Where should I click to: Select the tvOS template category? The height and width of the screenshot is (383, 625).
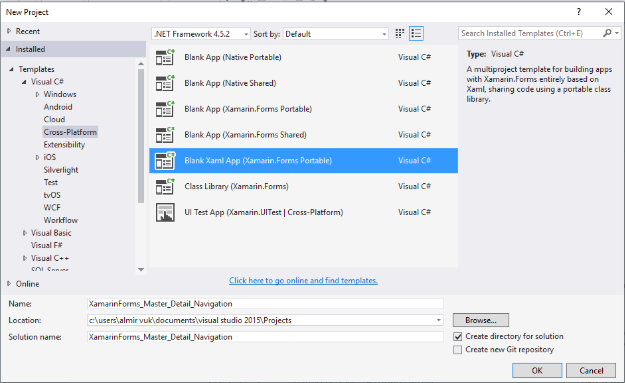pos(52,195)
